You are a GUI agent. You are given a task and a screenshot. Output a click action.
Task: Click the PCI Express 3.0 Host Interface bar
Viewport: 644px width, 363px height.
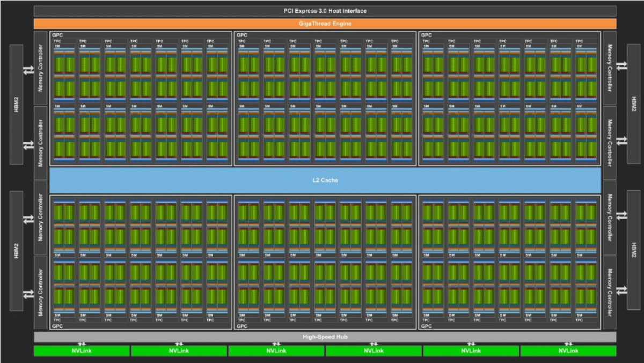point(325,11)
